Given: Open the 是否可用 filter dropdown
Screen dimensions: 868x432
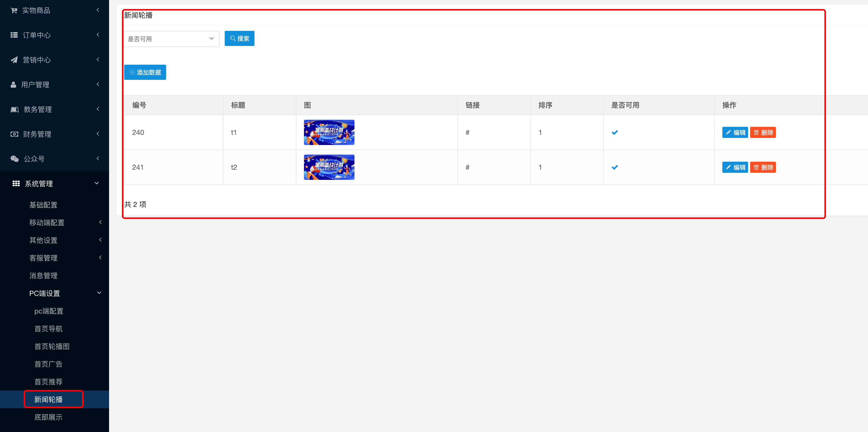Looking at the screenshot, I should (x=171, y=39).
